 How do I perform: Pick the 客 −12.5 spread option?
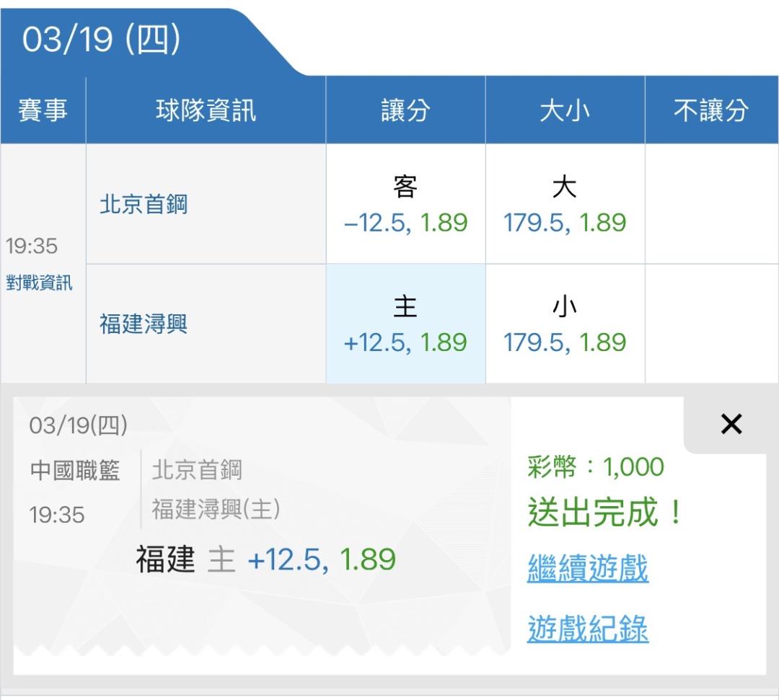click(405, 205)
